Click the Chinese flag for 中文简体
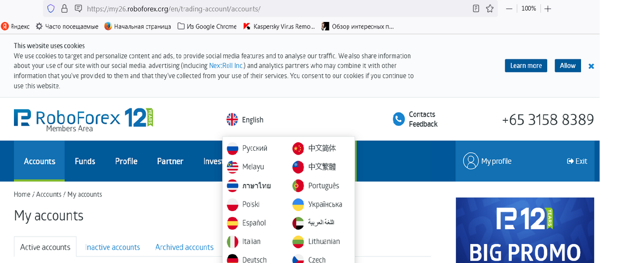Image resolution: width=644 pixels, height=263 pixels. point(298,148)
